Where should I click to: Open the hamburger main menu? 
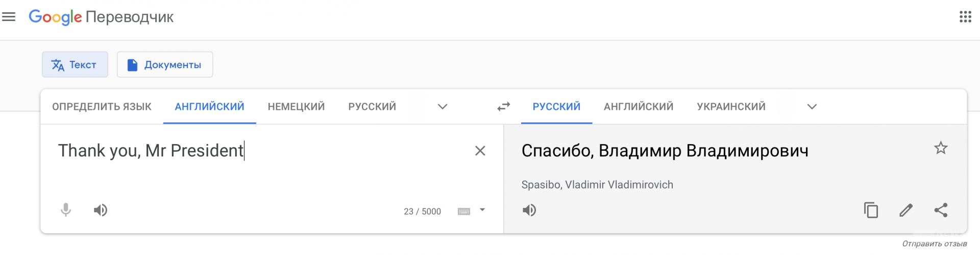[9, 17]
